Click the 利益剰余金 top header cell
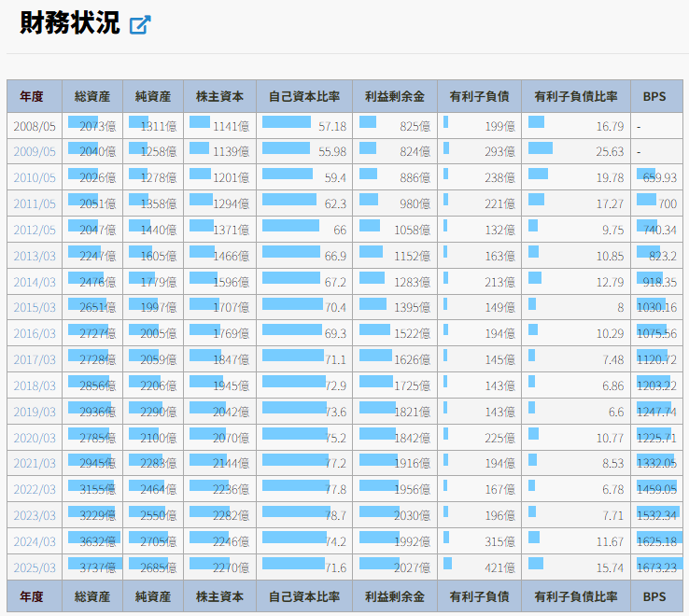The height and width of the screenshot is (616, 689). pyautogui.click(x=395, y=96)
